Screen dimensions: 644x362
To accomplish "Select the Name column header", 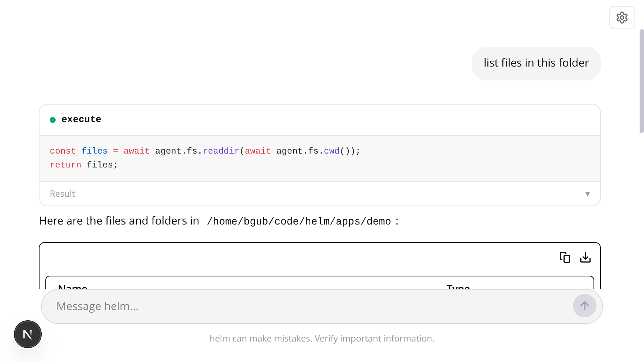I will coord(72,288).
